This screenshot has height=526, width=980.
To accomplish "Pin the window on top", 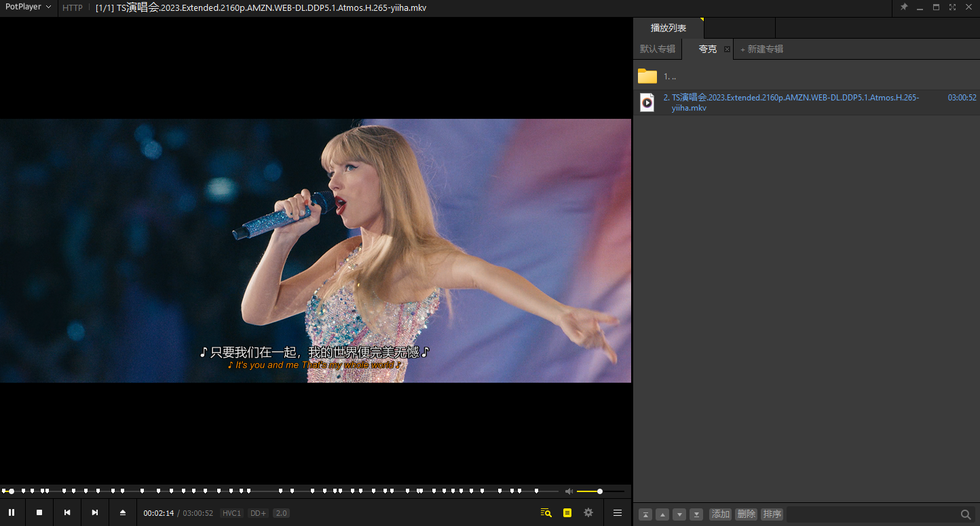I will click(x=904, y=7).
